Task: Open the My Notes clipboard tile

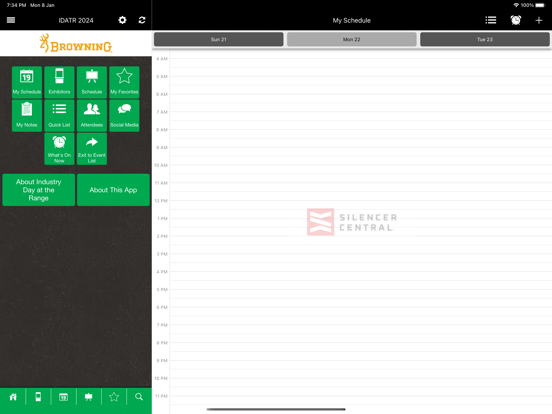Action: pyautogui.click(x=27, y=115)
